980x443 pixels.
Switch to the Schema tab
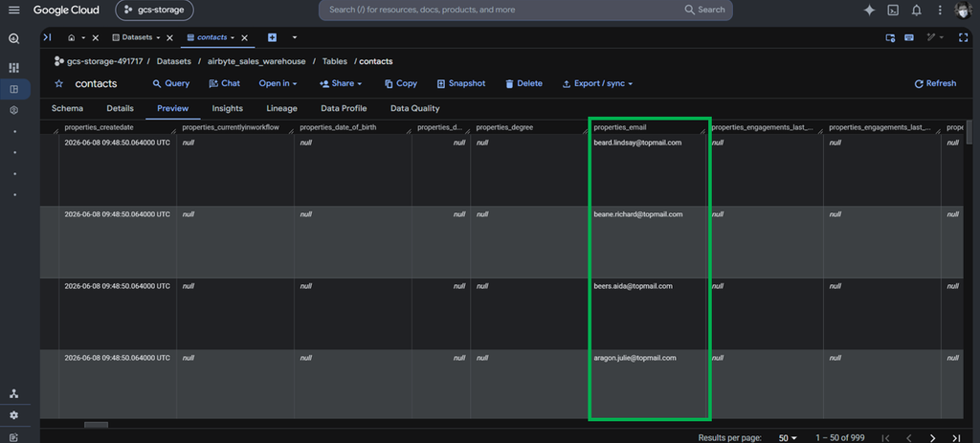pyautogui.click(x=68, y=108)
